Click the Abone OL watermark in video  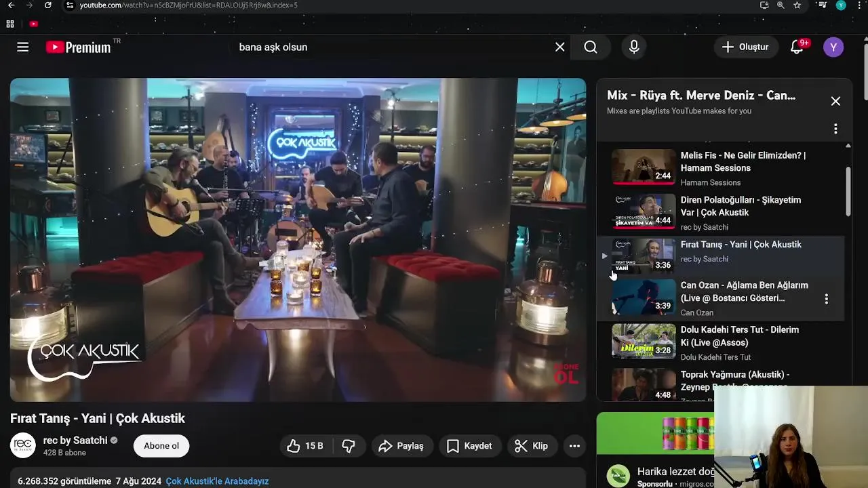pos(566,373)
